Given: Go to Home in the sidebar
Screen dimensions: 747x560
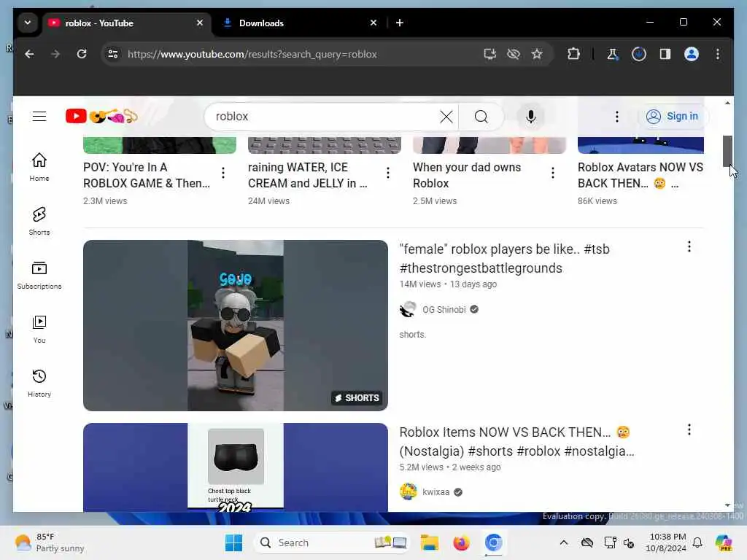Looking at the screenshot, I should [x=39, y=167].
